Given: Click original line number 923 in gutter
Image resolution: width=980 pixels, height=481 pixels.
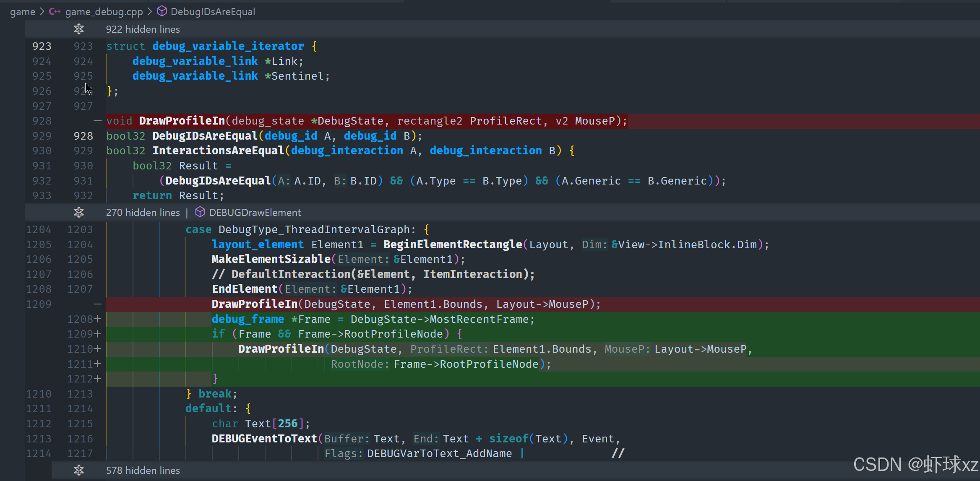Looking at the screenshot, I should point(42,46).
